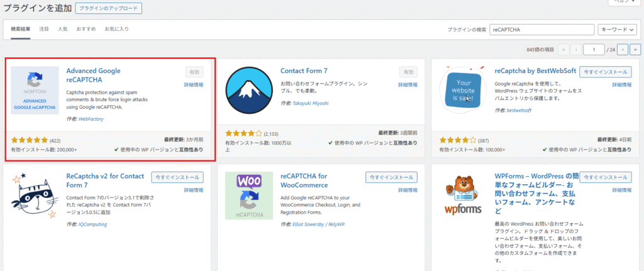
Task: Open the Contact Form 7 title link
Action: (x=304, y=70)
